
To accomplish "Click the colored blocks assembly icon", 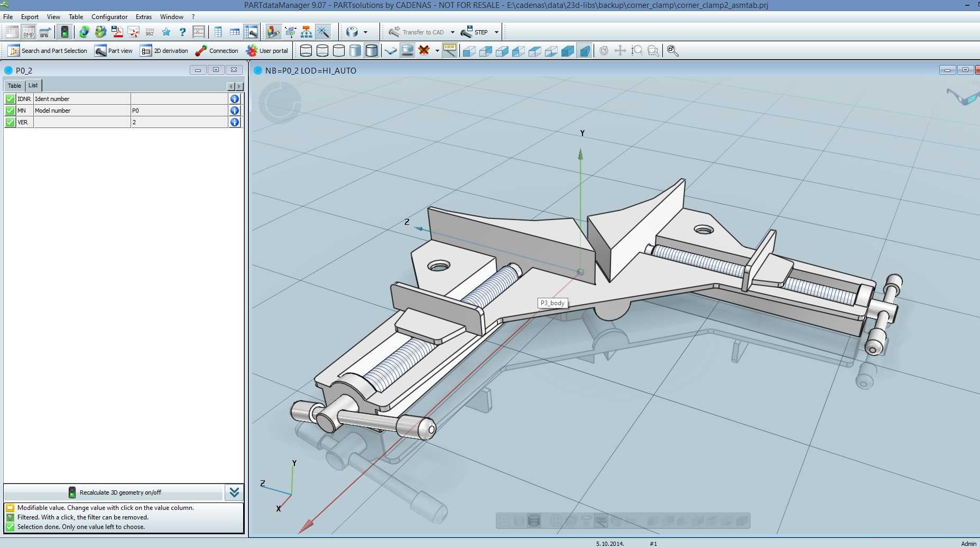I will 273,32.
